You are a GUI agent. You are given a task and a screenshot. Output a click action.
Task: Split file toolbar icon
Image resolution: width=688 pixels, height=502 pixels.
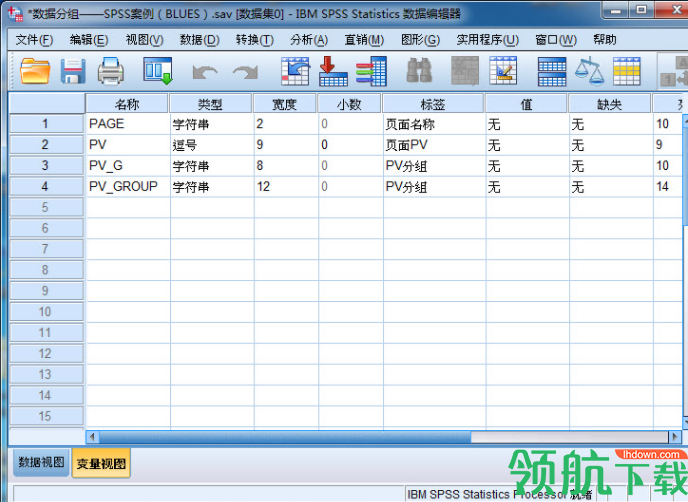point(552,72)
